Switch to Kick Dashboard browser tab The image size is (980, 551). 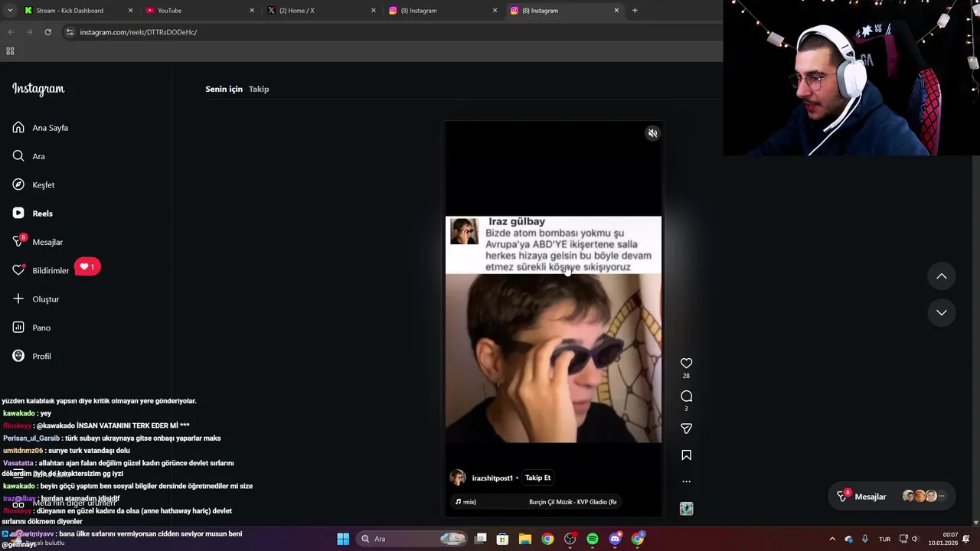[x=77, y=11]
